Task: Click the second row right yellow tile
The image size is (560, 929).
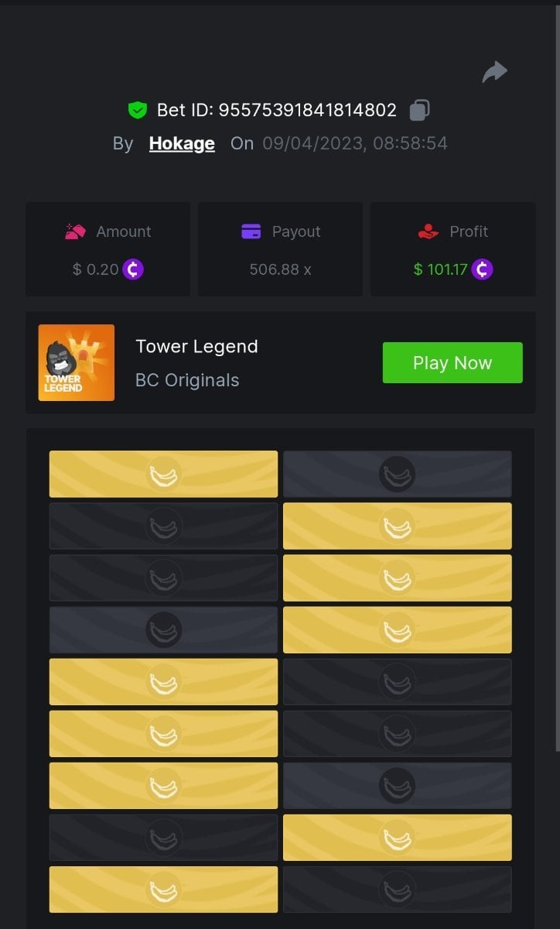Action: click(398, 526)
